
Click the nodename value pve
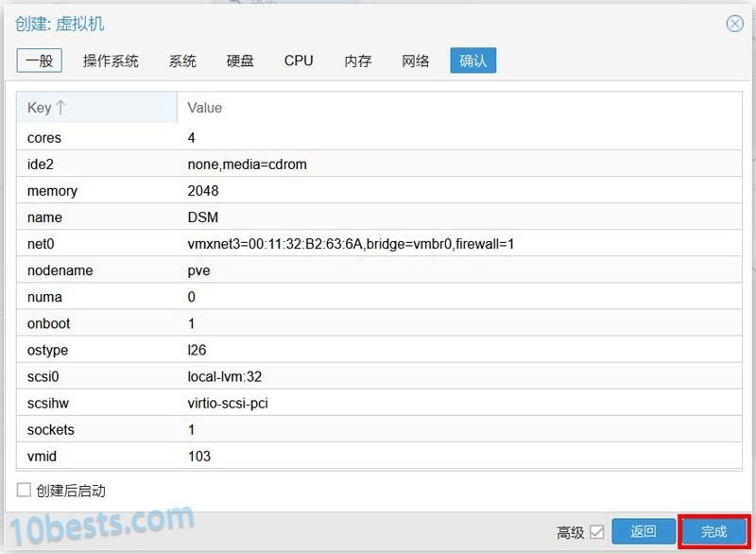[x=198, y=270]
